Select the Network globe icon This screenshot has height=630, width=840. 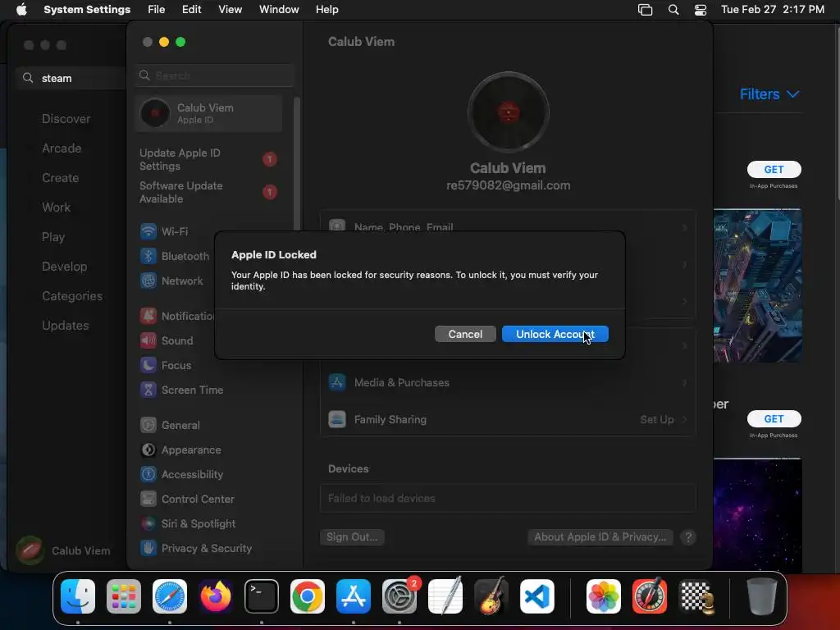pos(148,281)
